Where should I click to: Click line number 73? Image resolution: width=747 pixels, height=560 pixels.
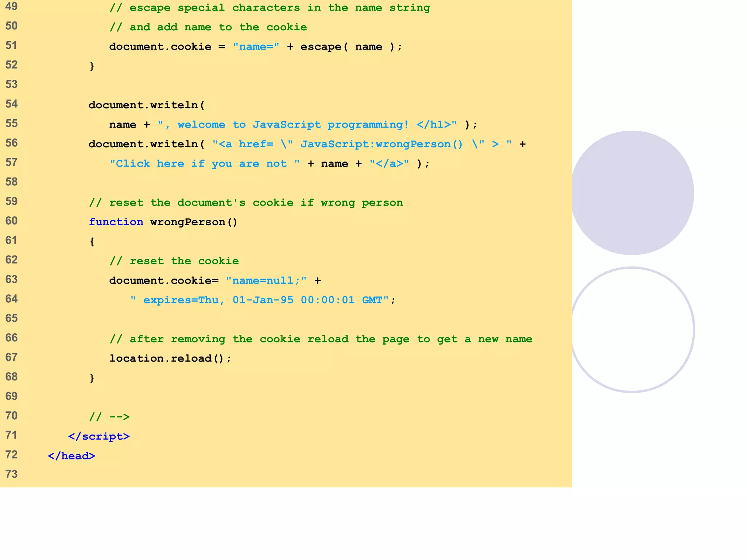(11, 474)
